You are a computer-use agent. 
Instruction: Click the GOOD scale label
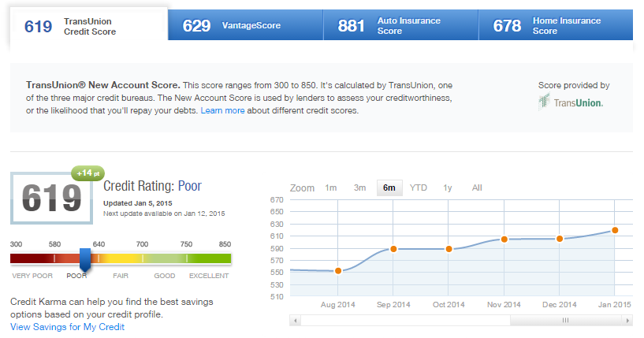click(165, 276)
